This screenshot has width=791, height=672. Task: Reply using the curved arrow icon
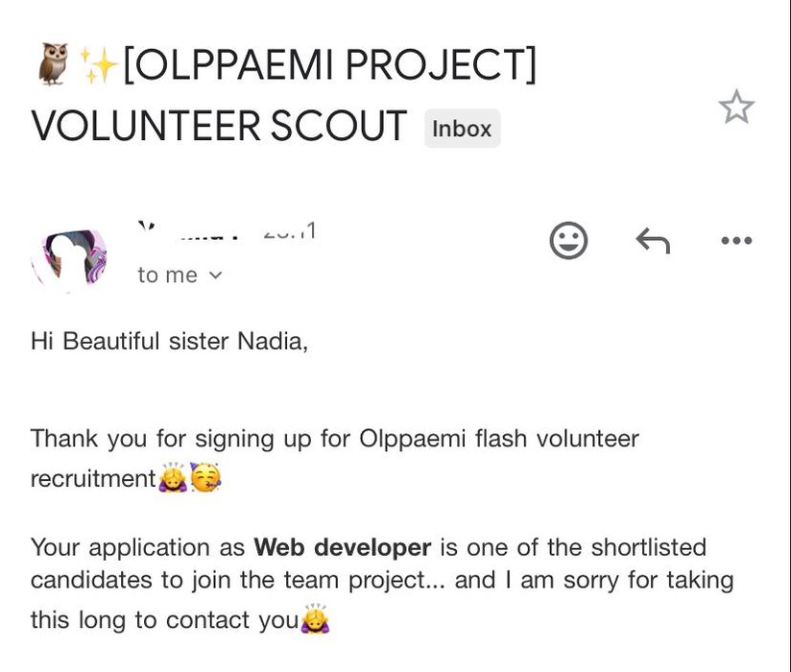point(653,241)
